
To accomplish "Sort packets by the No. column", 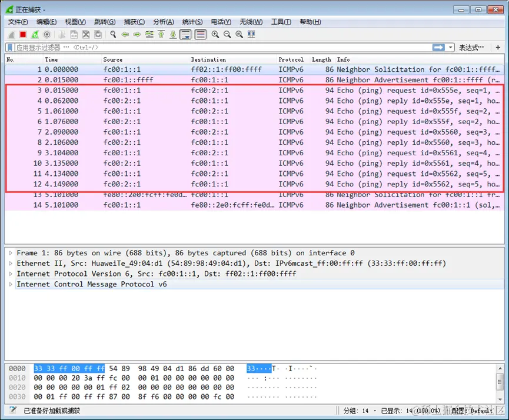I will [x=24, y=59].
